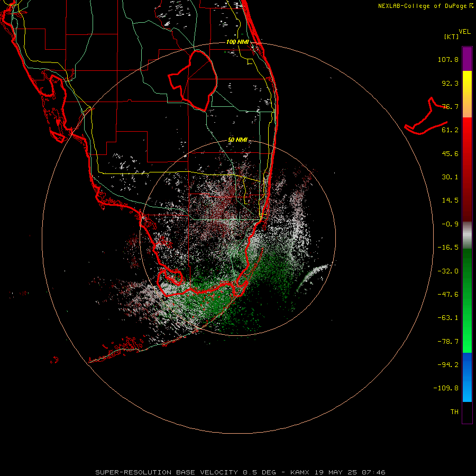Image resolution: width=476 pixels, height=476 pixels.
Task: Click the purple segment of color bar
Action: coord(467,59)
